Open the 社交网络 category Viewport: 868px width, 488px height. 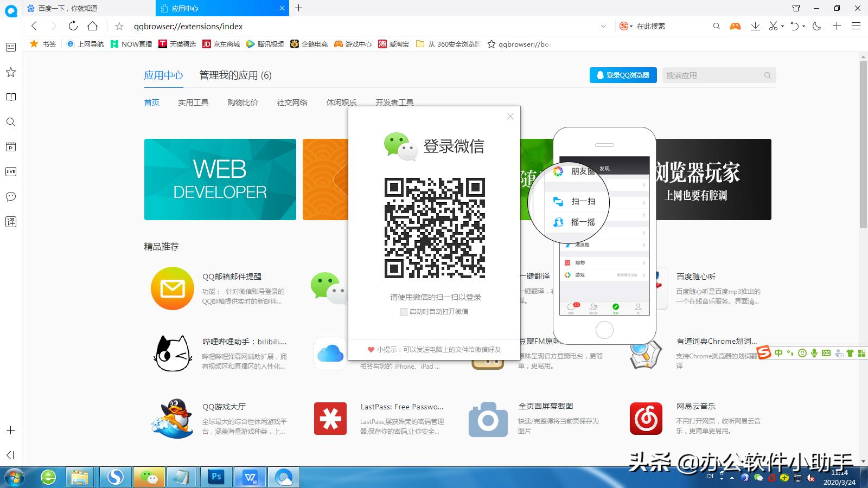(291, 102)
